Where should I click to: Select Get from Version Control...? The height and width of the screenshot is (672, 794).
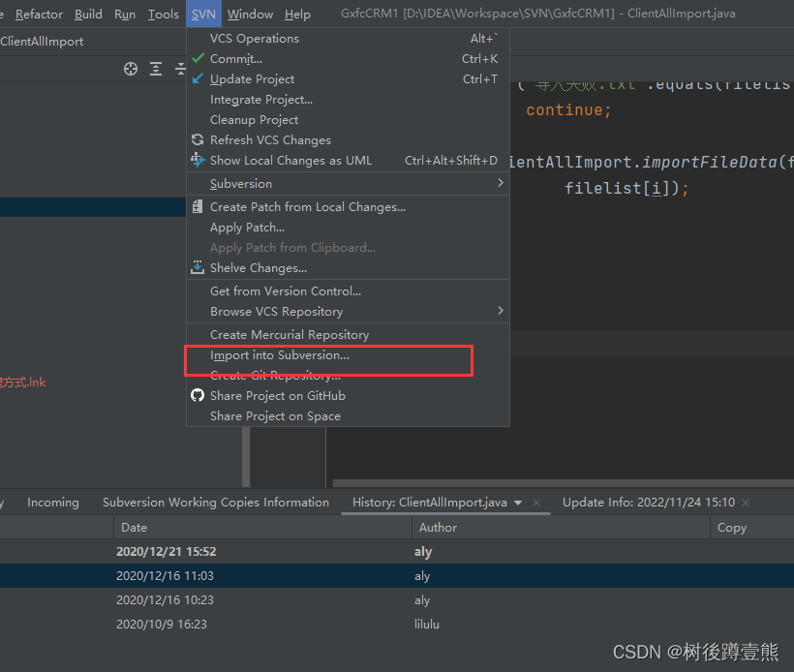pyautogui.click(x=348, y=290)
